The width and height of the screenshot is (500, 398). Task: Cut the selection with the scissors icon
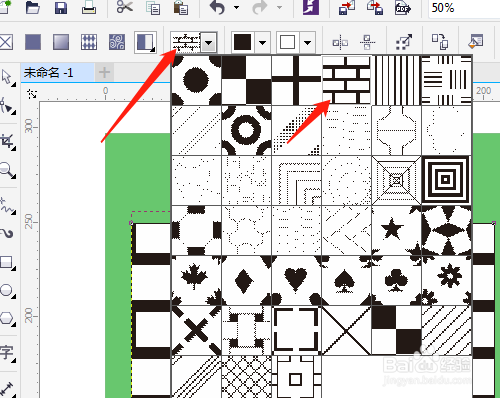click(125, 7)
